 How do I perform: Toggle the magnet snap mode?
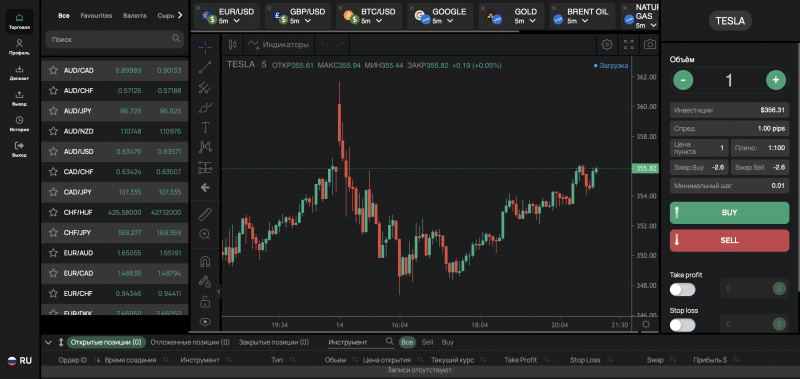205,261
